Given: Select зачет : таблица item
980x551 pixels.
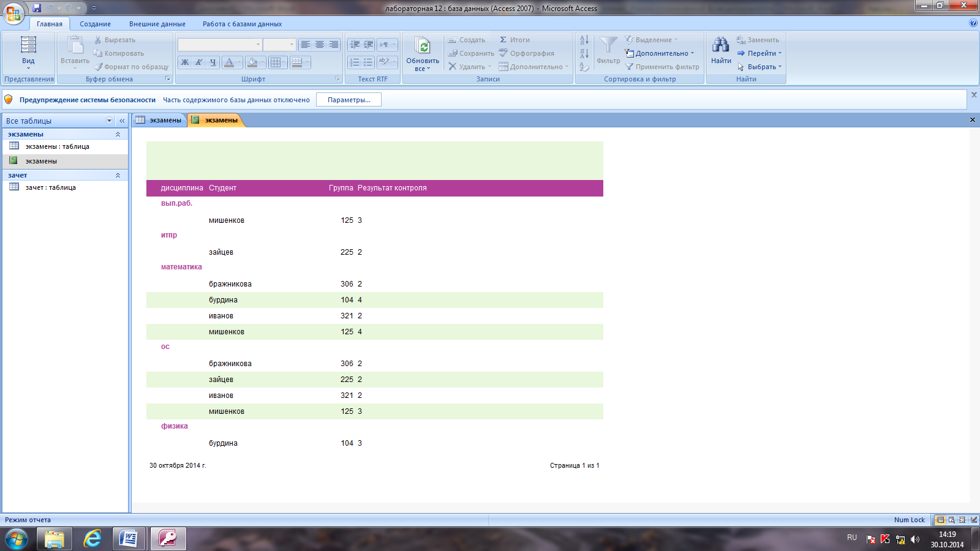Looking at the screenshot, I should pos(65,187).
